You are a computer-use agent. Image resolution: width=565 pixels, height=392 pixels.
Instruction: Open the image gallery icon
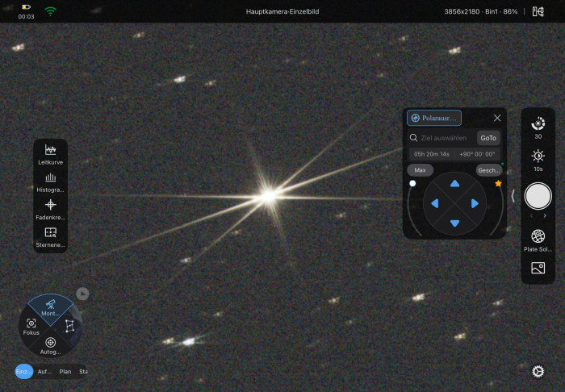(538, 268)
